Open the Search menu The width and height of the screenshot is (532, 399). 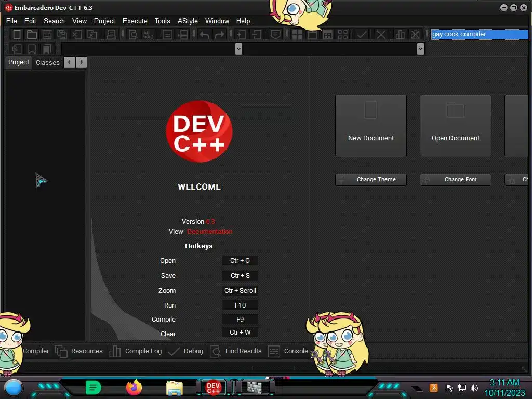(54, 21)
